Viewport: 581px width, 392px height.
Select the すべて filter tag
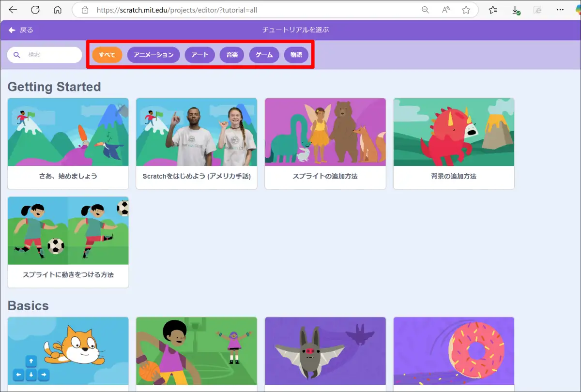point(107,55)
